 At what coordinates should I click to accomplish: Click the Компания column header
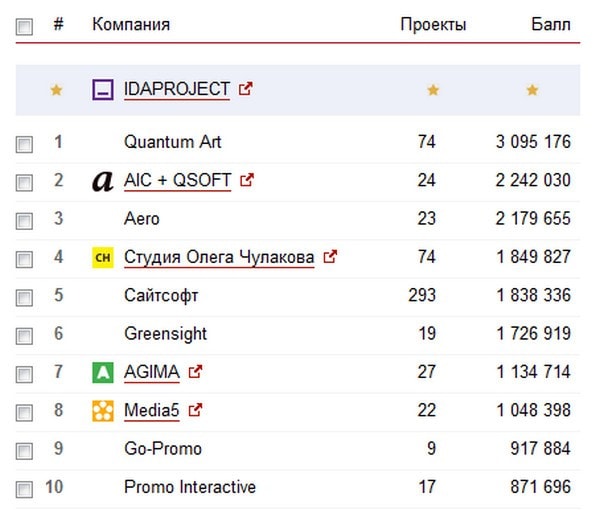[131, 24]
